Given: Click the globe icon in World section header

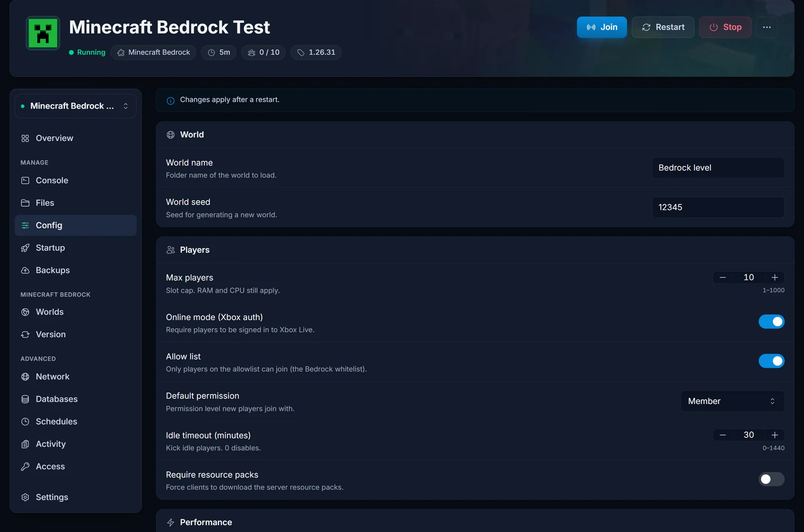Looking at the screenshot, I should (x=170, y=135).
